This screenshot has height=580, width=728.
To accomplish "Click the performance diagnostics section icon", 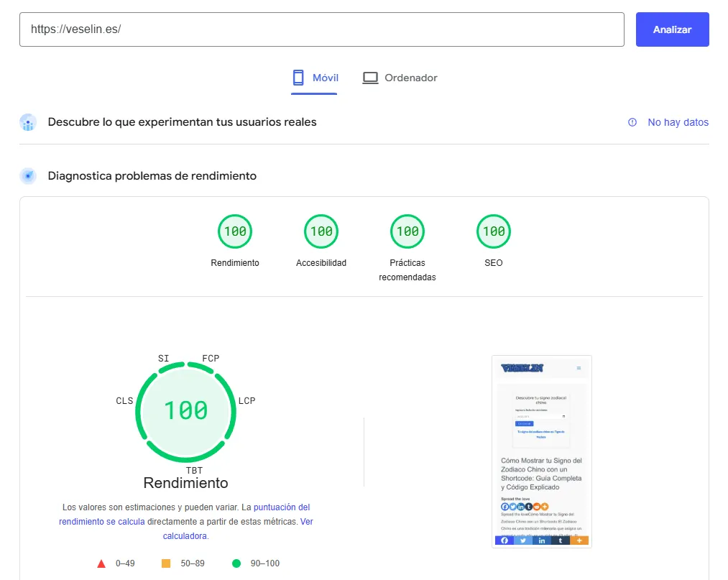I will click(x=28, y=175).
